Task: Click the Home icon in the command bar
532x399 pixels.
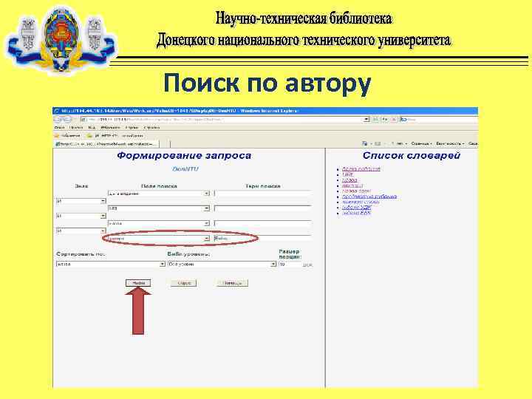Action: pos(365,143)
